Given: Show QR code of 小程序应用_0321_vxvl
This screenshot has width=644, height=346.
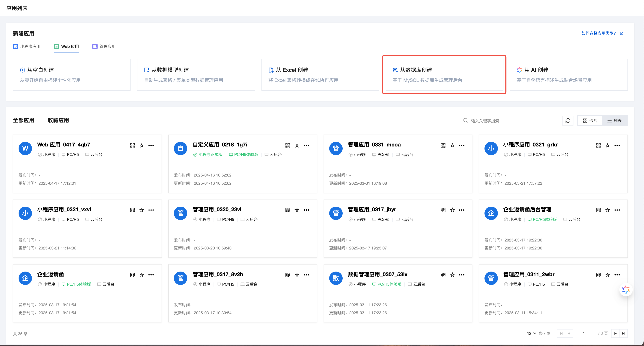Looking at the screenshot, I should (132, 210).
